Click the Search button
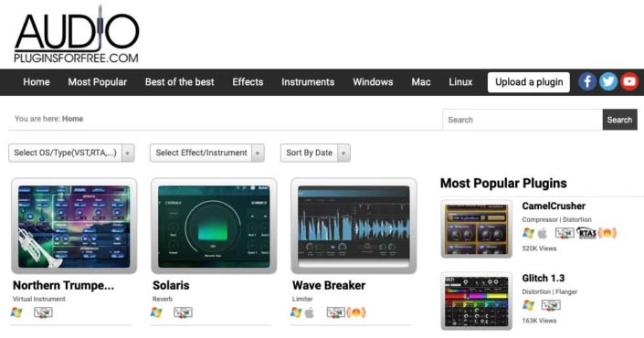The height and width of the screenshot is (338, 644). pos(619,120)
